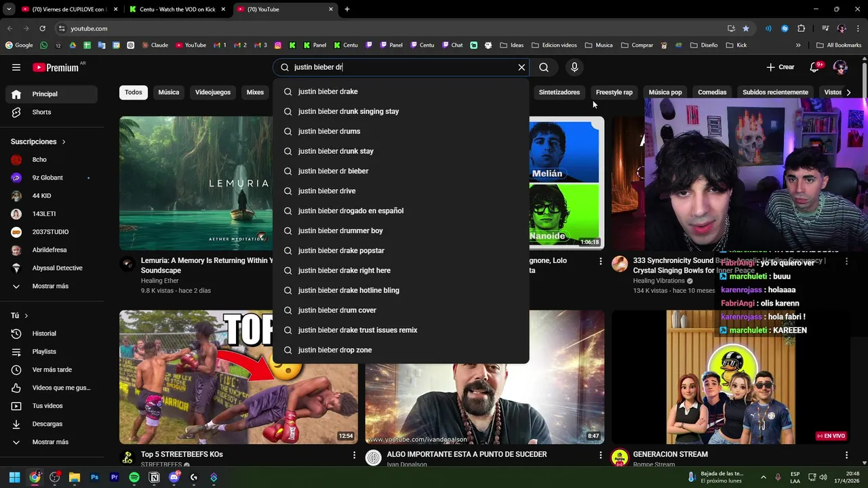Open the All Bookmarks folder

coord(839,45)
